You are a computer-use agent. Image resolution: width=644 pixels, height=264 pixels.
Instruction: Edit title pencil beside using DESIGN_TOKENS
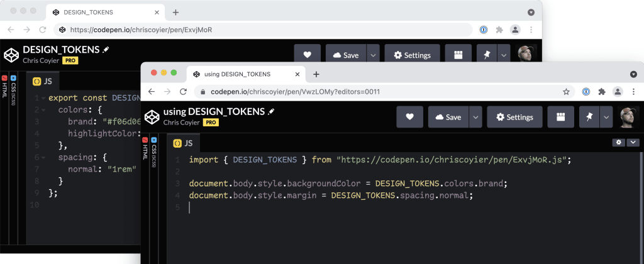click(271, 111)
